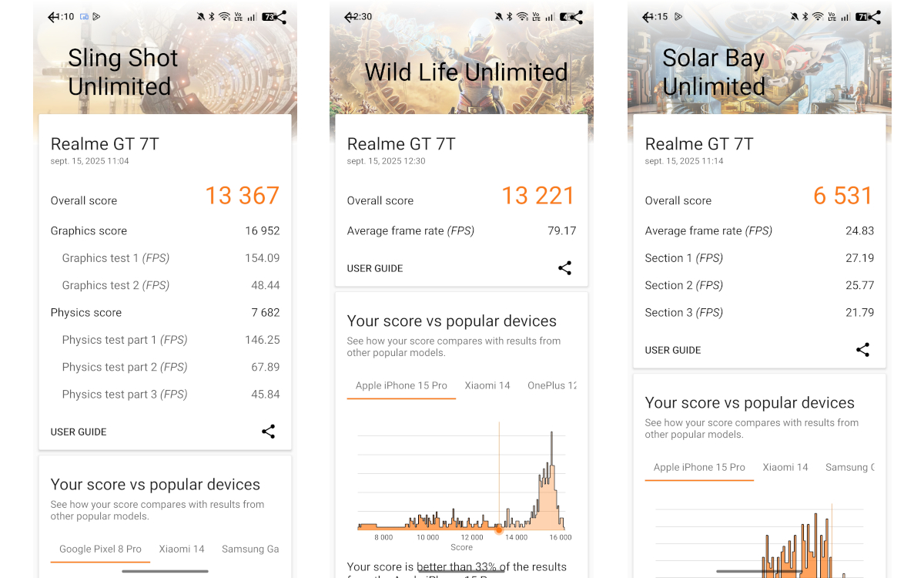Switch to Xiaomi 14 tab under Solar Bay

785,467
